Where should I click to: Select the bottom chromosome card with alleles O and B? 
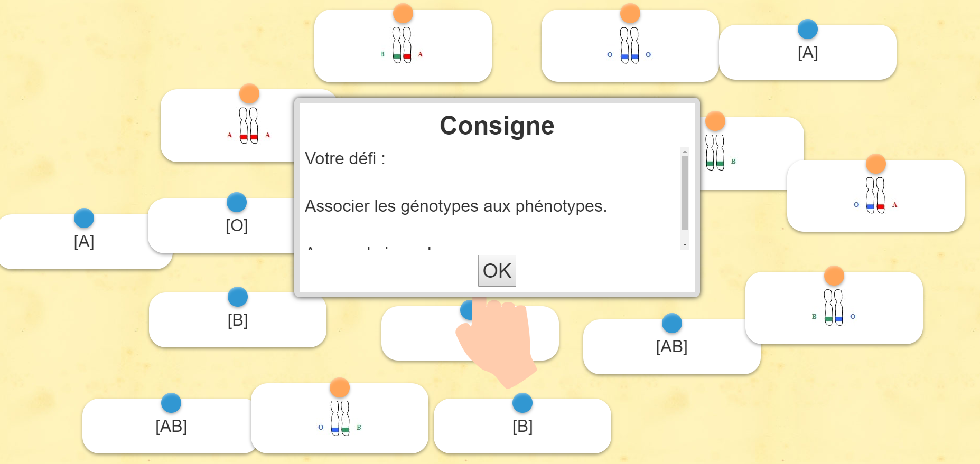point(340,418)
